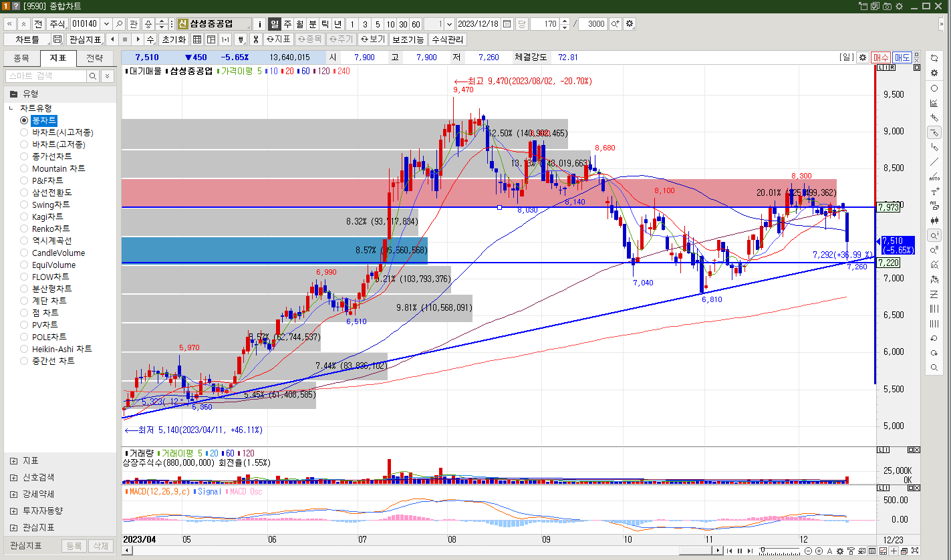Select the circle drawing tool
The height and width of the screenshot is (560, 951).
934,88
